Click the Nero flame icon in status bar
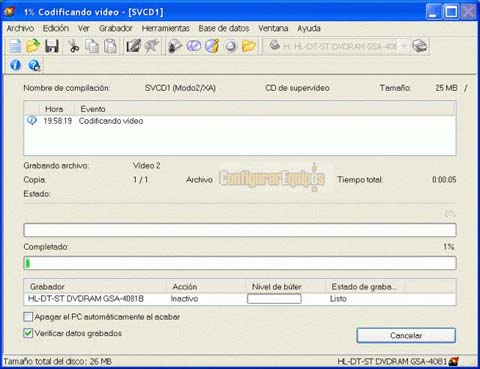This screenshot has height=369, width=480. click(454, 361)
